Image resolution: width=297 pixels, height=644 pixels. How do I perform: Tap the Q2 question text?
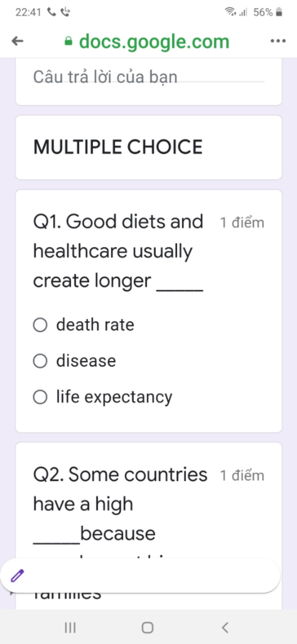[120, 504]
